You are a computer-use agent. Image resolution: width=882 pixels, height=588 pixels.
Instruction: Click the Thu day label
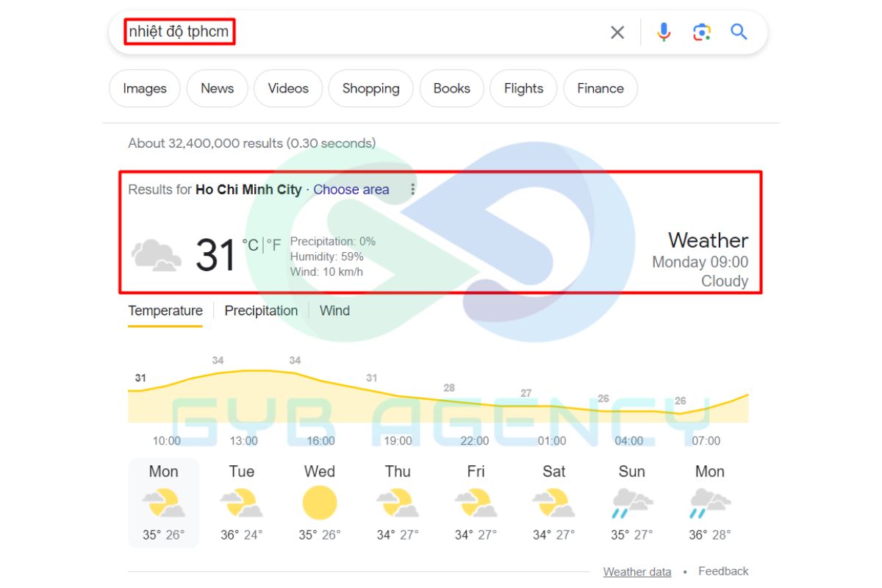pyautogui.click(x=398, y=471)
